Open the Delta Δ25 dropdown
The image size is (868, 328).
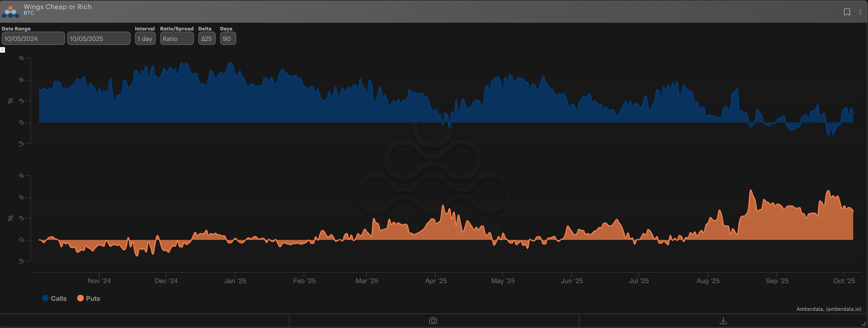[207, 39]
